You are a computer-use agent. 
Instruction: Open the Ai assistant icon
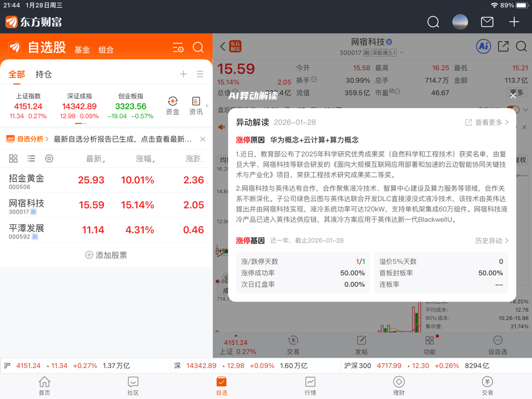484,46
